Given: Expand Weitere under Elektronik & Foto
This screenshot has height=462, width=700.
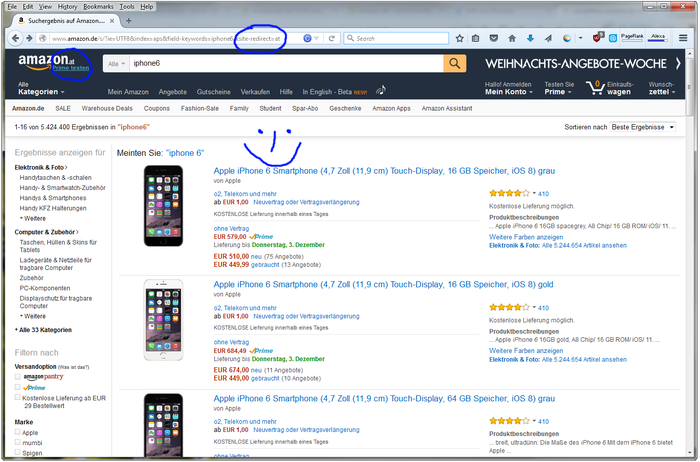Looking at the screenshot, I should click(x=33, y=218).
